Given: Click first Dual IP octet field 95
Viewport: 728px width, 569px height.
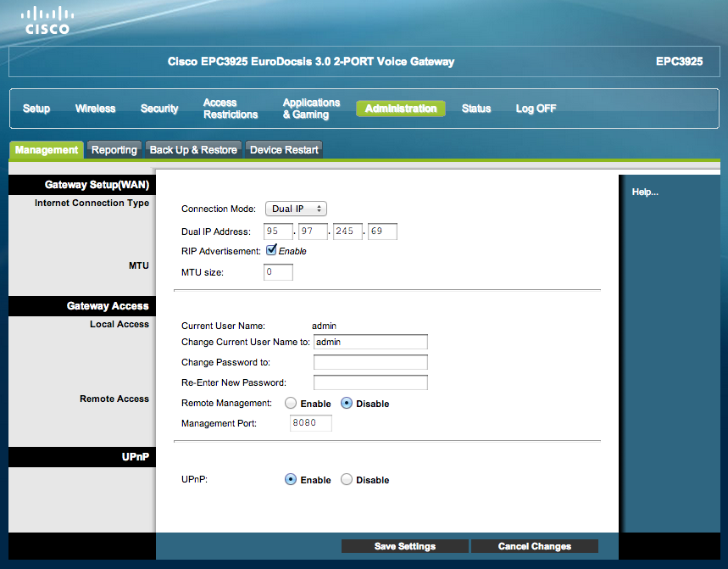Looking at the screenshot, I should pyautogui.click(x=278, y=232).
